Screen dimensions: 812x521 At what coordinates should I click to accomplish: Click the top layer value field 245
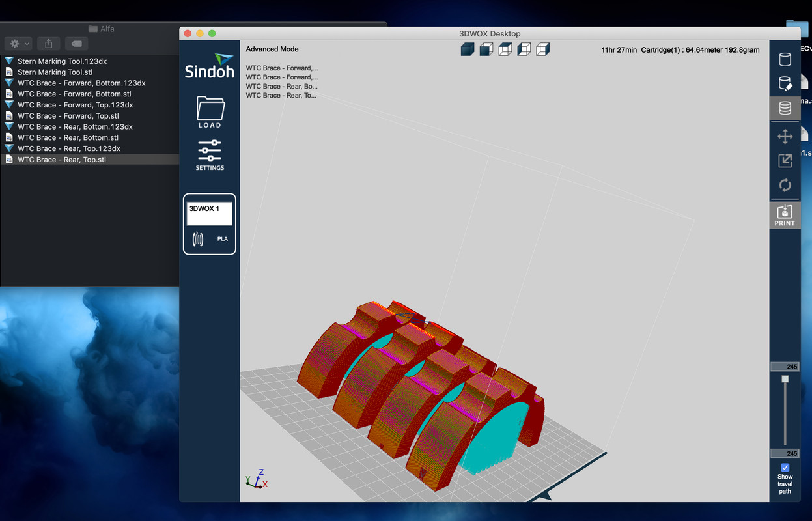(x=785, y=367)
